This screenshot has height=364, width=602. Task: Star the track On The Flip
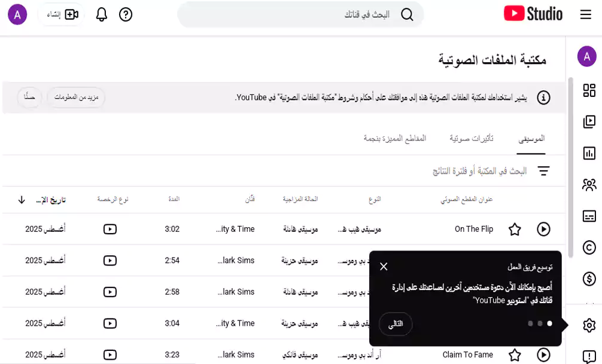click(515, 229)
